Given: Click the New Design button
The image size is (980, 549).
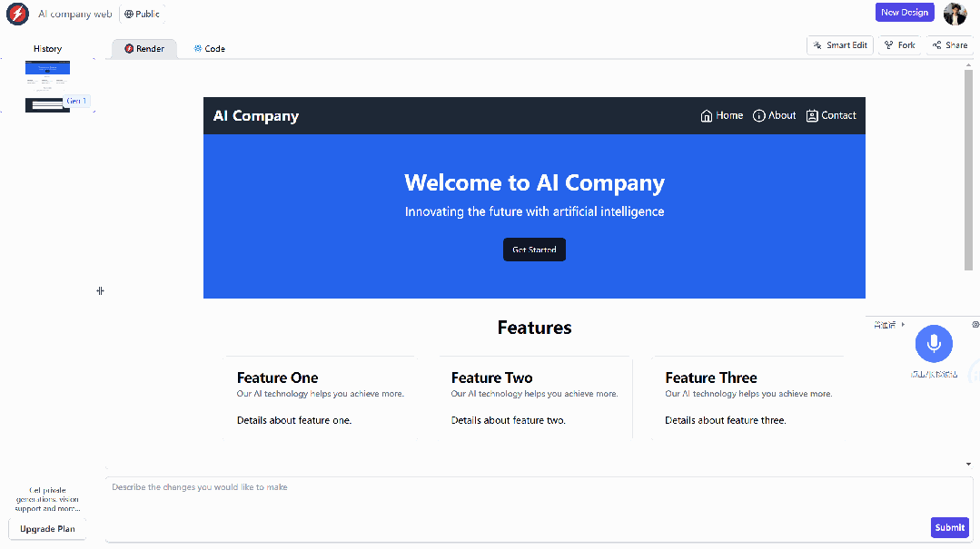Looking at the screenshot, I should 905,13.
